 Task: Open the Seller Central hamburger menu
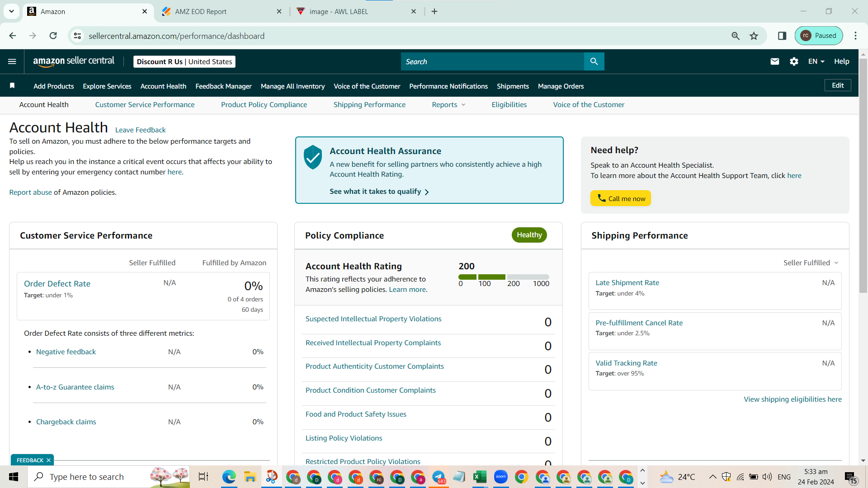[x=12, y=61]
